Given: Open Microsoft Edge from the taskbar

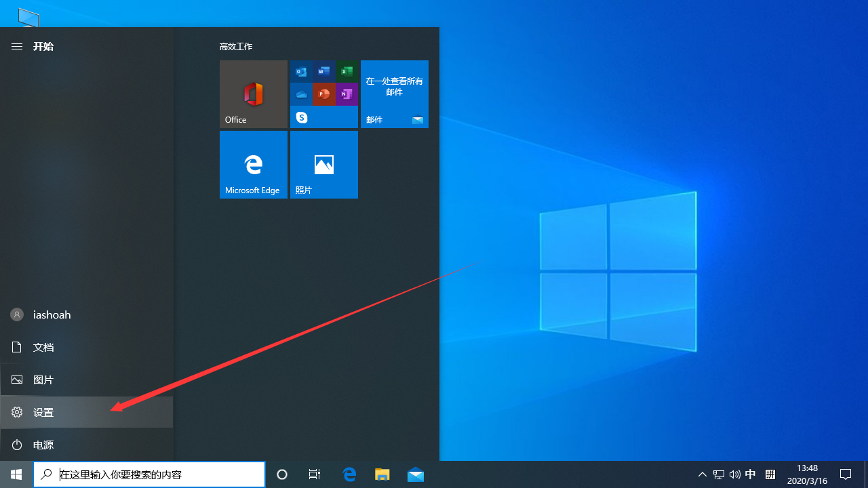Looking at the screenshot, I should pyautogui.click(x=349, y=474).
